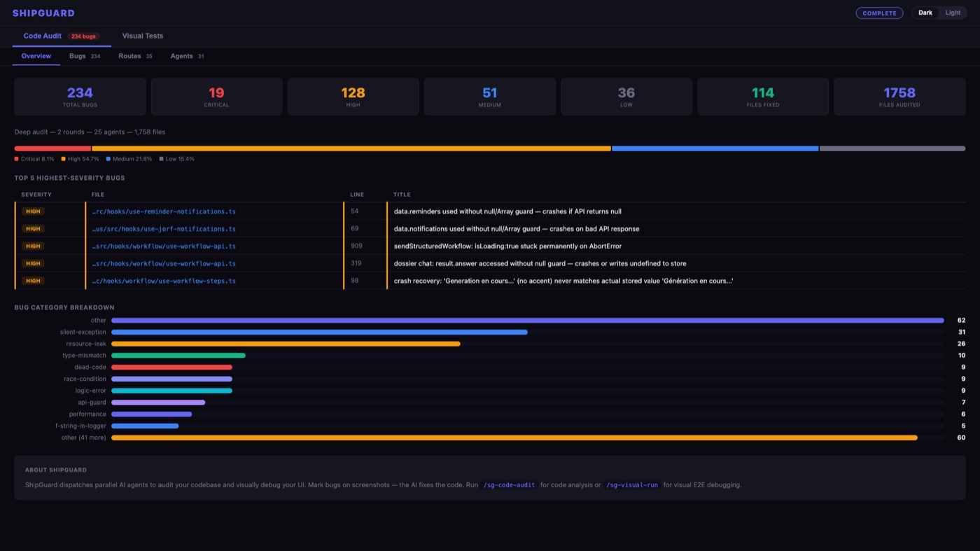Open the use-reminder-notifications.ts file link
The height and width of the screenshot is (551, 980).
click(164, 211)
